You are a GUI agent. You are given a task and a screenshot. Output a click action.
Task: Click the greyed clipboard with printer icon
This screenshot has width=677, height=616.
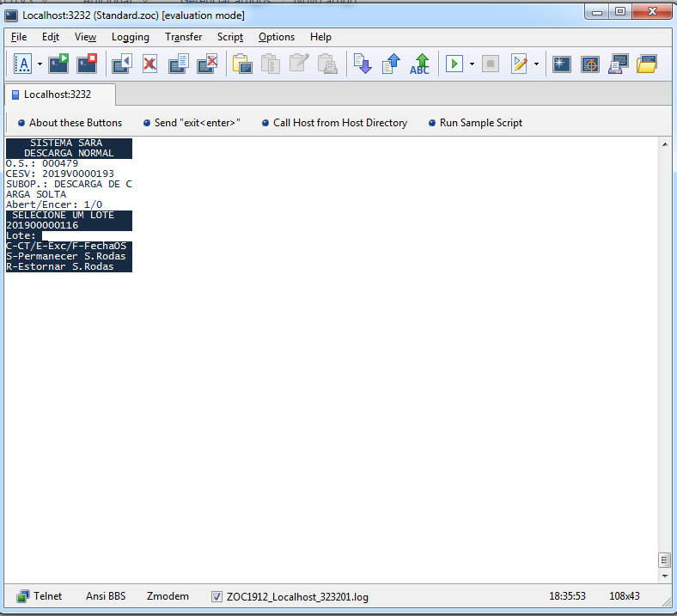coord(327,64)
